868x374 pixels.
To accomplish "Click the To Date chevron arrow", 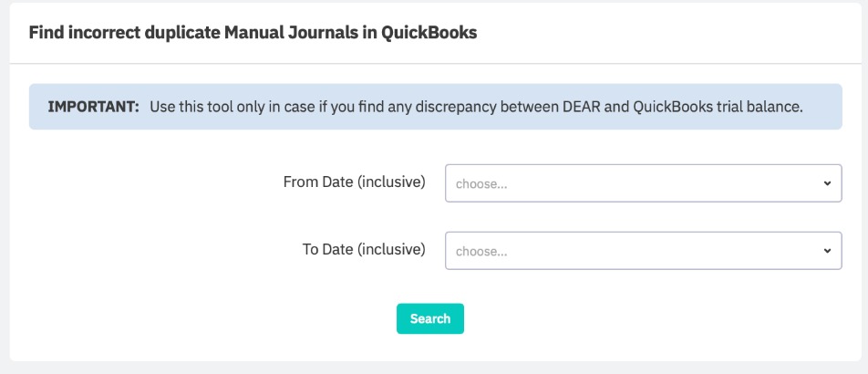I will point(827,250).
